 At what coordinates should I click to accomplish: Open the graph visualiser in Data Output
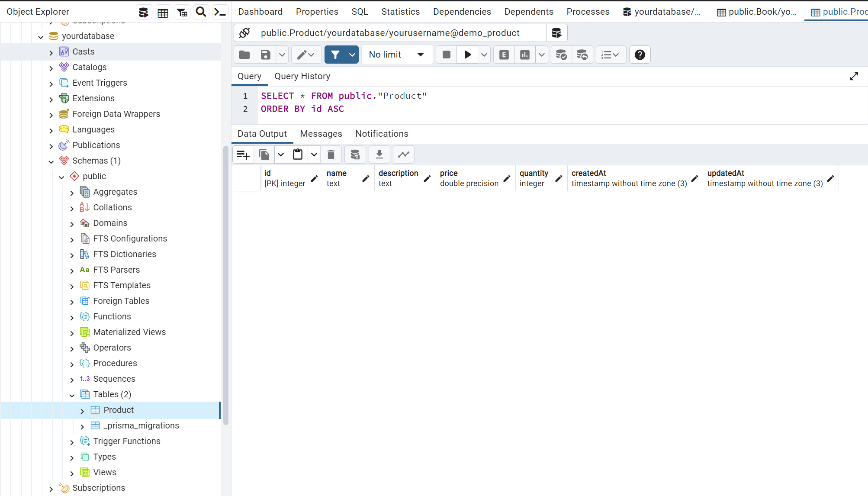coord(403,155)
